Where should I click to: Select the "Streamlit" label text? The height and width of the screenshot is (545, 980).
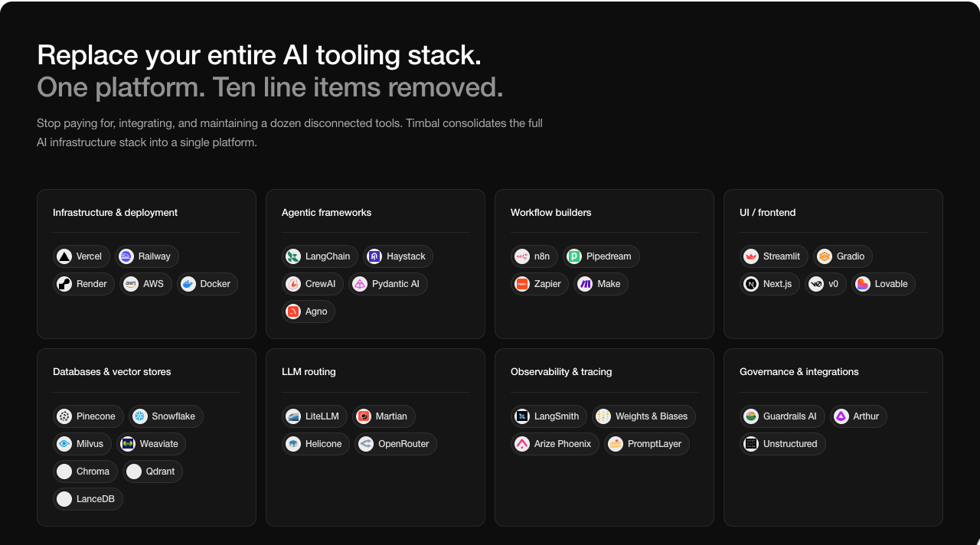(782, 256)
